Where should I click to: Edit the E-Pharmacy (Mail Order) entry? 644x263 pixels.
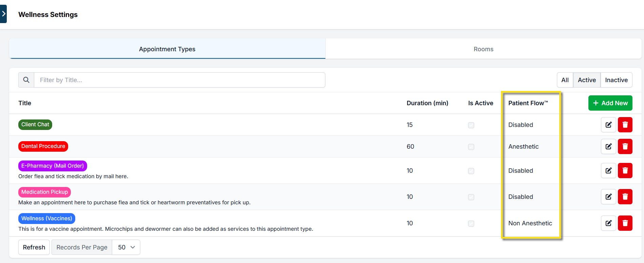point(608,170)
